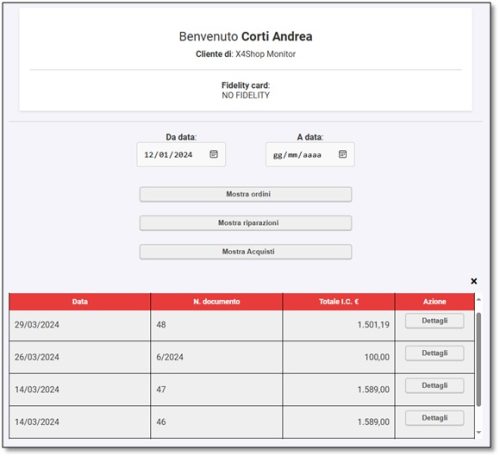Open Dettagli for document 6/2024
Image resolution: width=500 pixels, height=456 pixels.
pyautogui.click(x=434, y=353)
